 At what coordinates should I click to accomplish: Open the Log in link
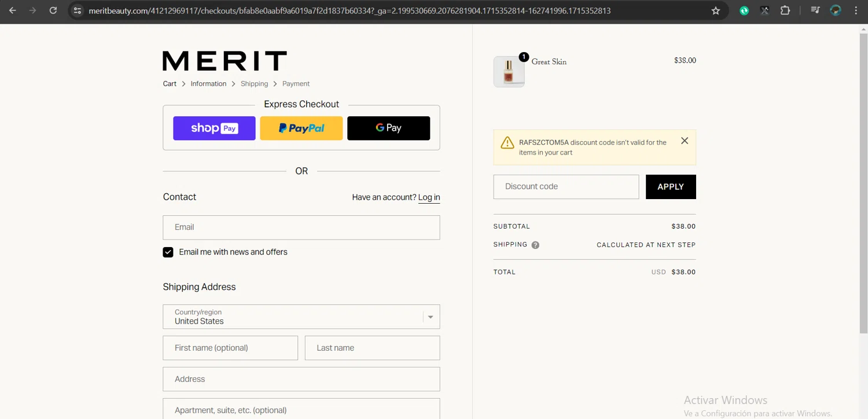point(429,197)
